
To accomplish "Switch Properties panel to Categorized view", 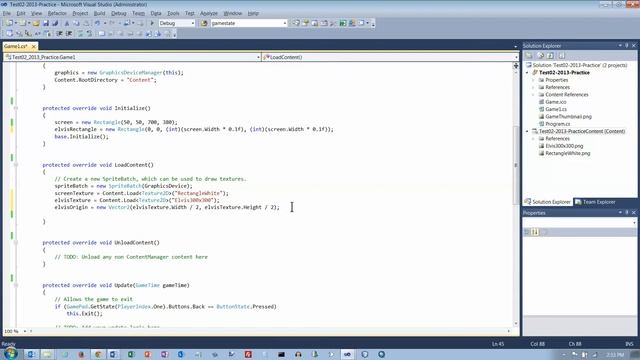I will point(527,232).
